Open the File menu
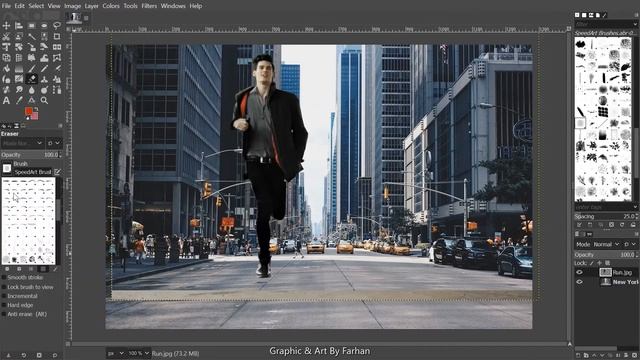 [x=6, y=6]
